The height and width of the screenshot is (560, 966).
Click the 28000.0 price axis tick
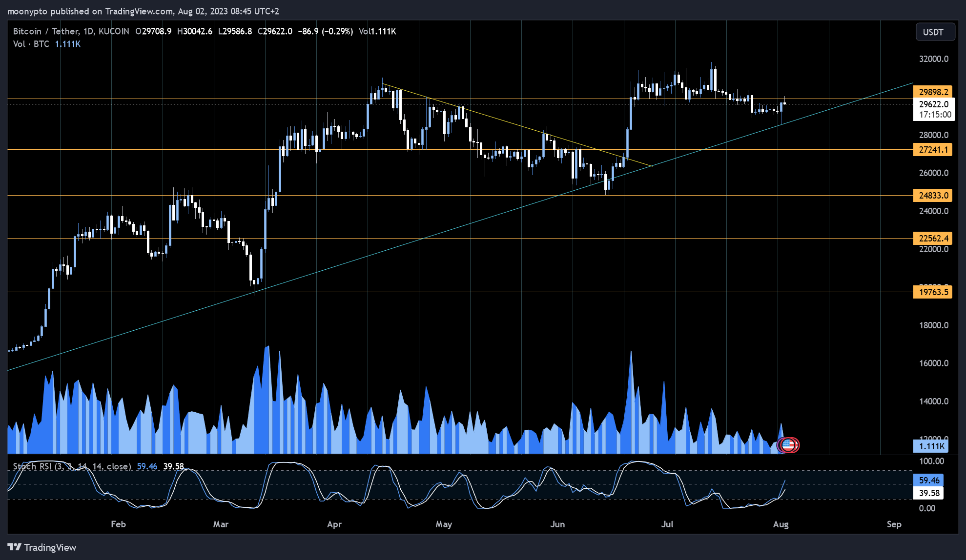click(x=934, y=135)
